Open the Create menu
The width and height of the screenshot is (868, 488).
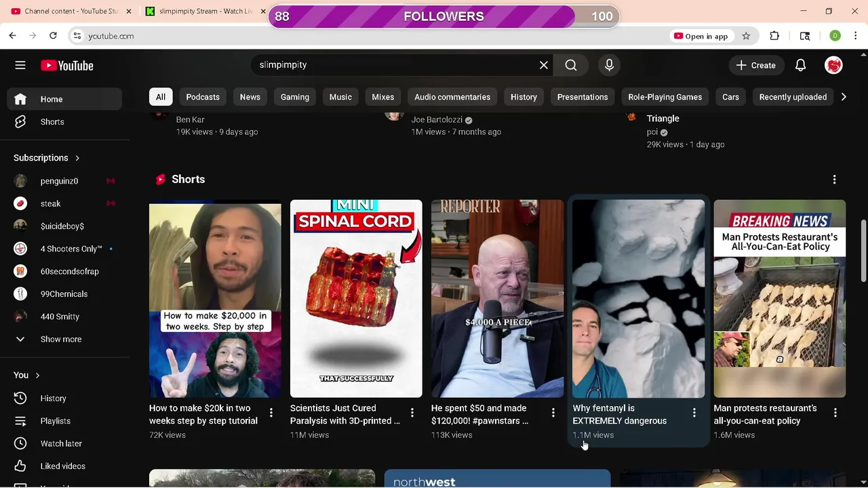click(756, 65)
